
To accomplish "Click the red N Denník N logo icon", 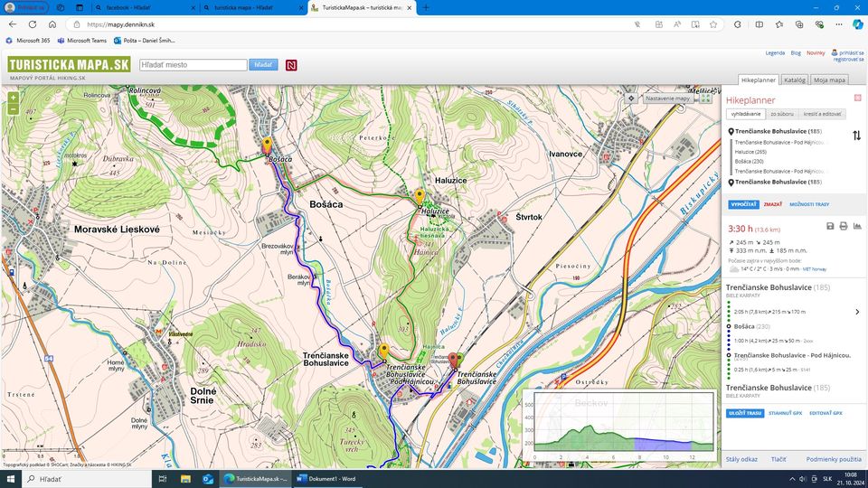I will 291,65.
